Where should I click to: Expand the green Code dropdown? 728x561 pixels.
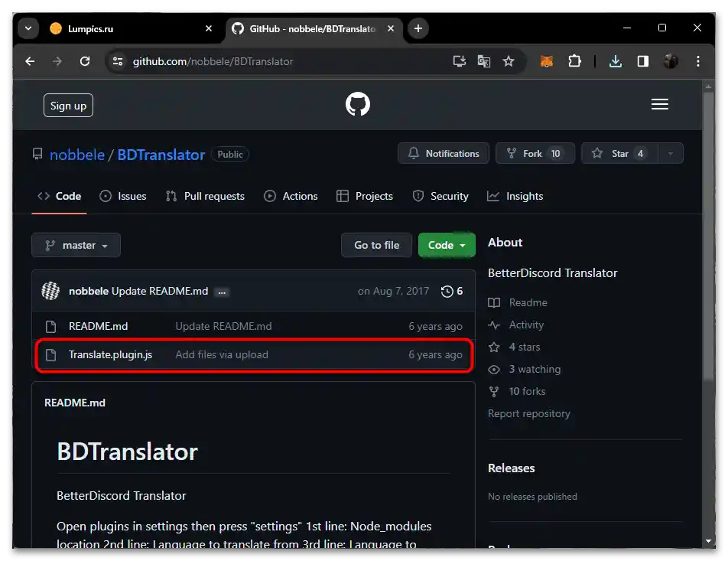click(446, 246)
